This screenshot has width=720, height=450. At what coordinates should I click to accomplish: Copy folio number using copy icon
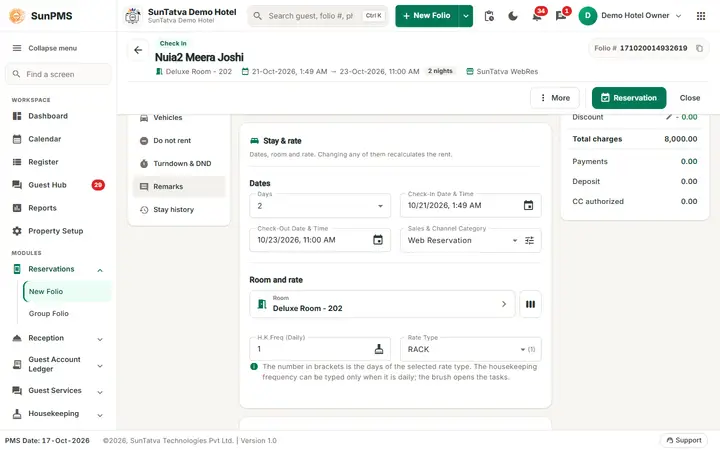pos(699,48)
